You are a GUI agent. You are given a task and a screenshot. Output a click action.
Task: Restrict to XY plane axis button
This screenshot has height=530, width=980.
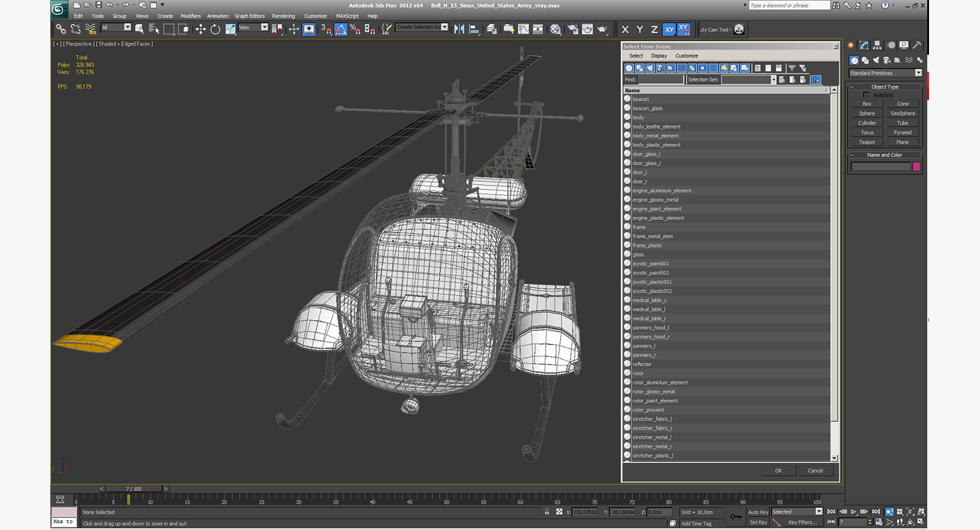coord(669,29)
